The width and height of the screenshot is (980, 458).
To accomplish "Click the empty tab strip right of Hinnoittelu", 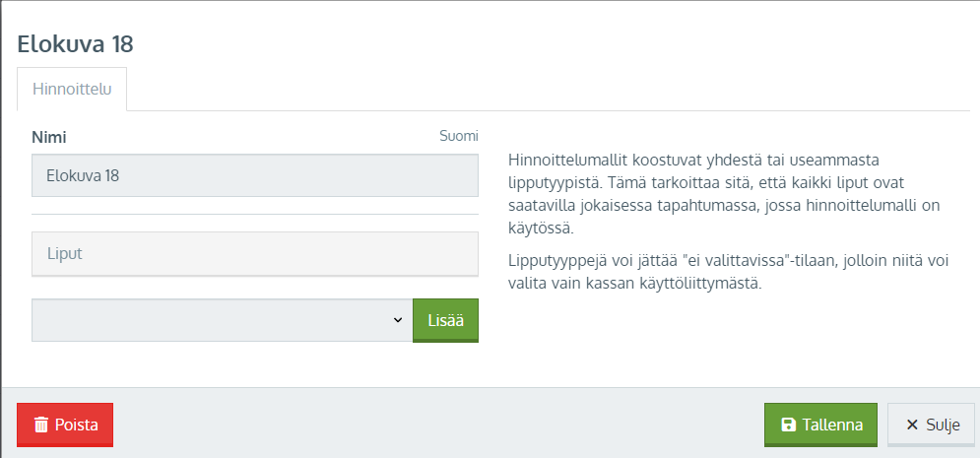I will tap(542, 91).
